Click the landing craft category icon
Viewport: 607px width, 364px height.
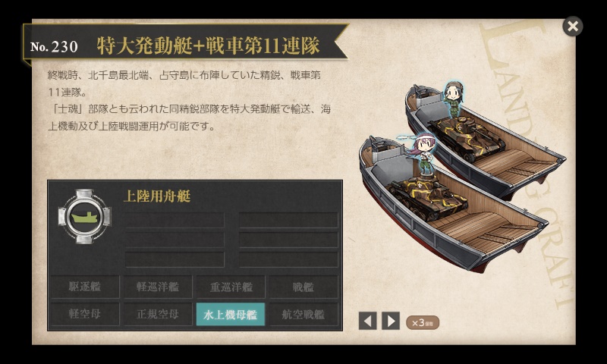tap(84, 217)
